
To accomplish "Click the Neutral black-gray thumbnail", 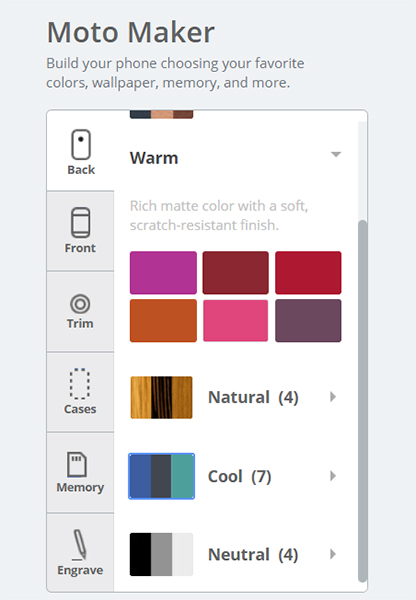I will 162,554.
